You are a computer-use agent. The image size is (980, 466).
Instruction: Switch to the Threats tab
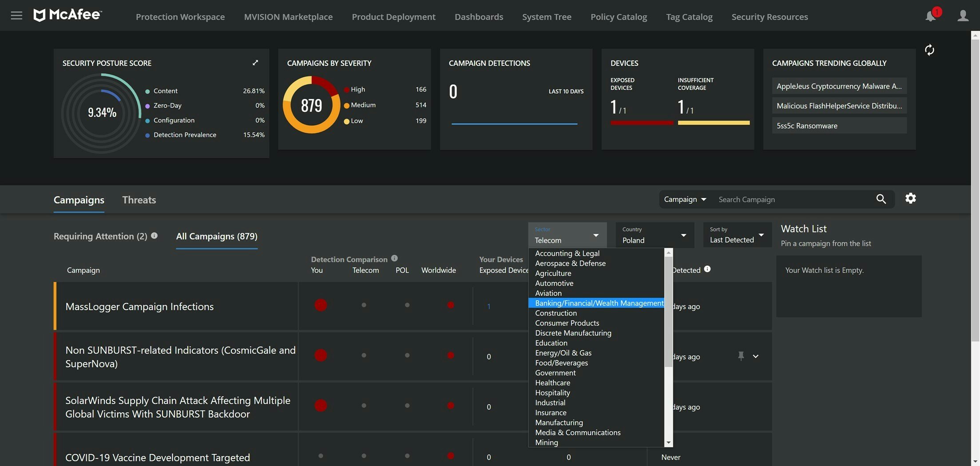[139, 200]
